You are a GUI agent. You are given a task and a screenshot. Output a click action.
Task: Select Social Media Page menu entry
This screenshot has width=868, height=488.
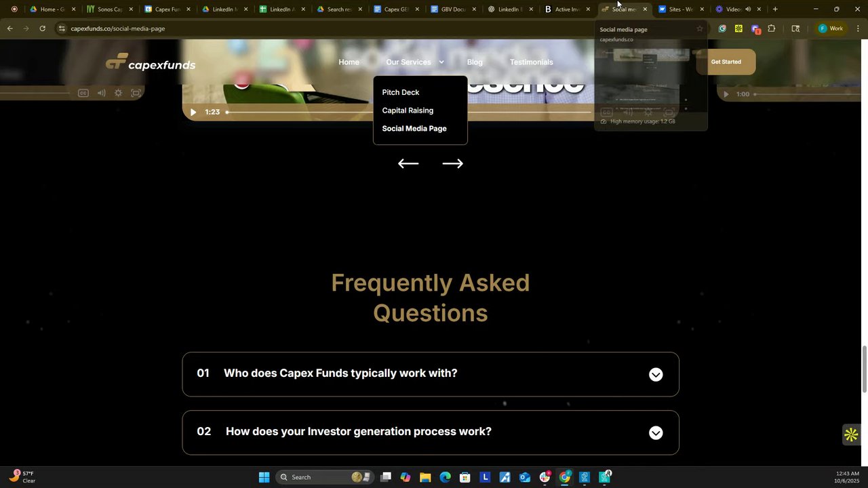[414, 129]
